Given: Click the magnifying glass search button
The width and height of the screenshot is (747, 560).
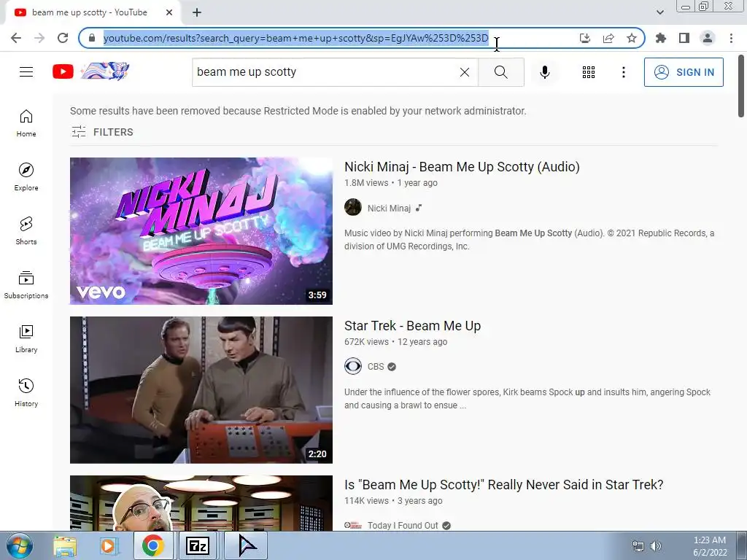Looking at the screenshot, I should pos(500,72).
